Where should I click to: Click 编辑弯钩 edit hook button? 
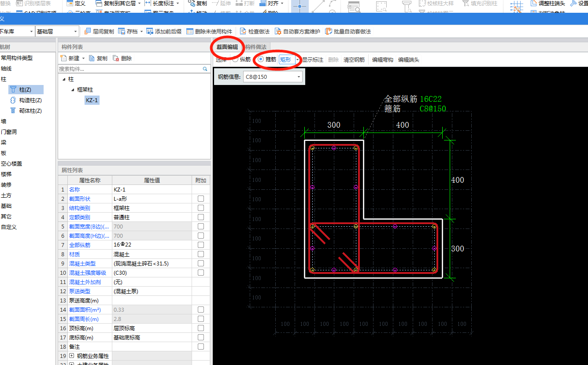point(383,59)
